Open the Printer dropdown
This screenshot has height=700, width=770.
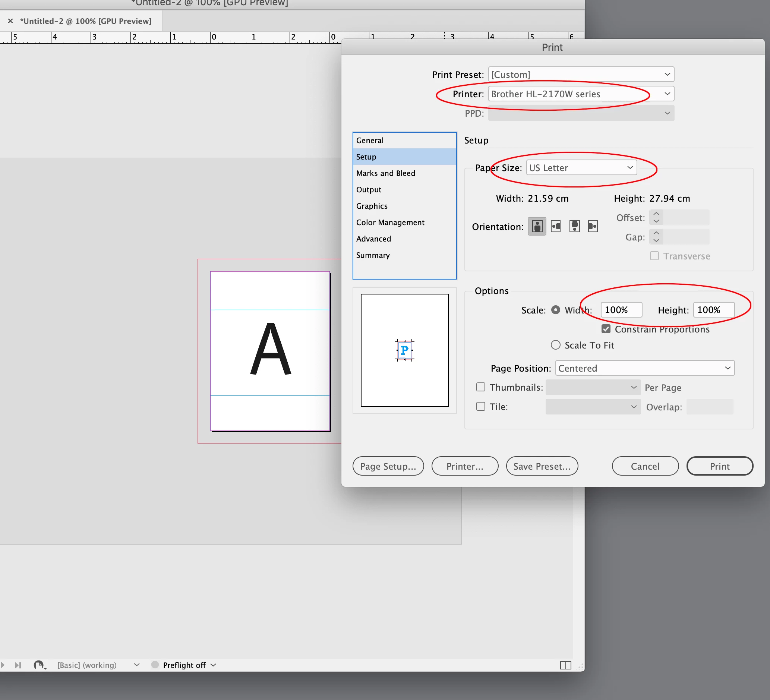[x=581, y=94]
